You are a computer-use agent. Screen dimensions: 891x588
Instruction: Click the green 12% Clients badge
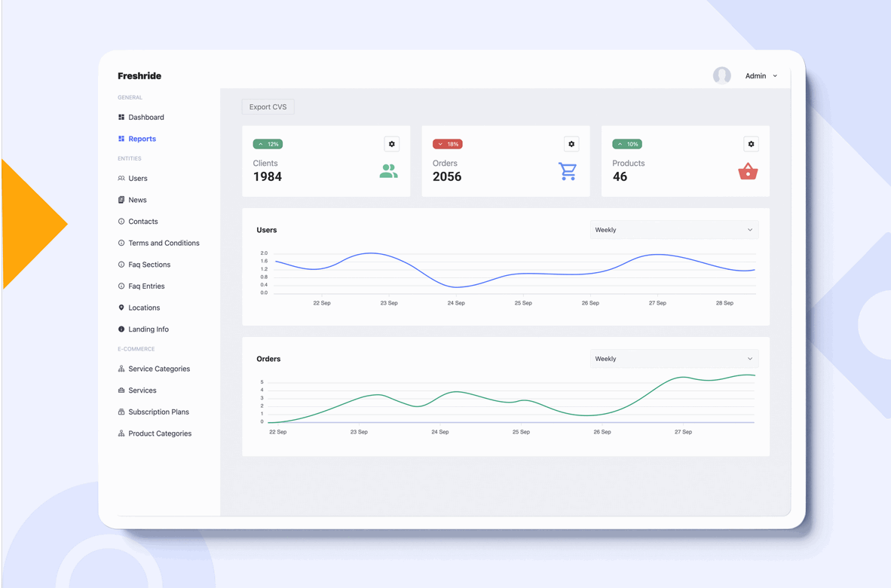pos(268,144)
